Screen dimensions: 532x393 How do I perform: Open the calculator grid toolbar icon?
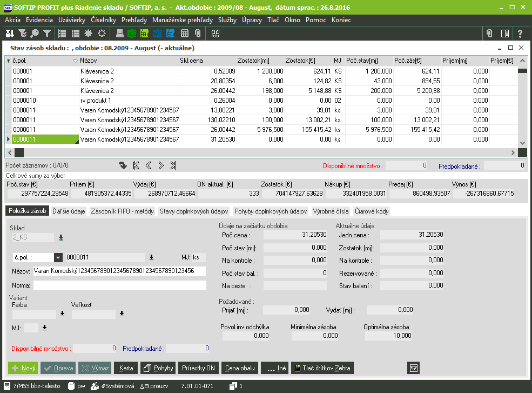pyautogui.click(x=185, y=34)
